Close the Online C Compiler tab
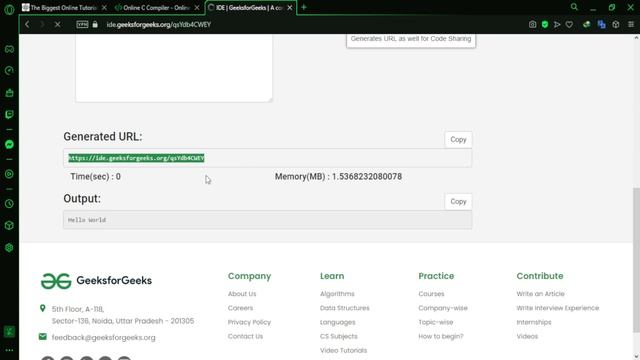This screenshot has height=360, width=640. click(x=197, y=7)
